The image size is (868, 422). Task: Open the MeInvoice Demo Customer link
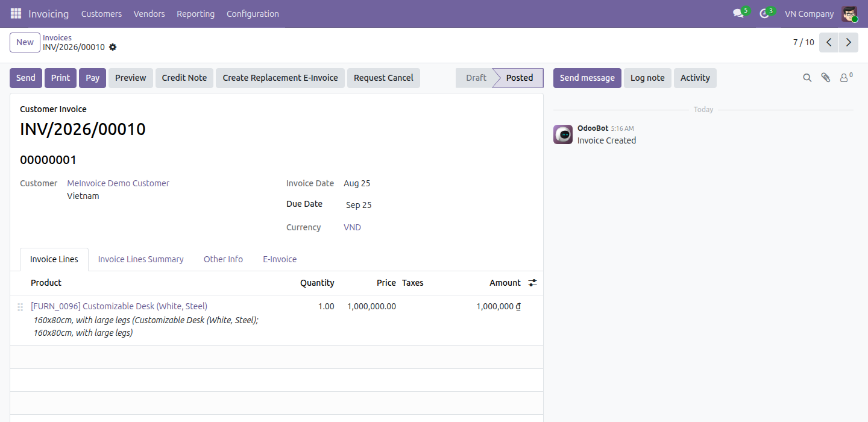pos(118,183)
